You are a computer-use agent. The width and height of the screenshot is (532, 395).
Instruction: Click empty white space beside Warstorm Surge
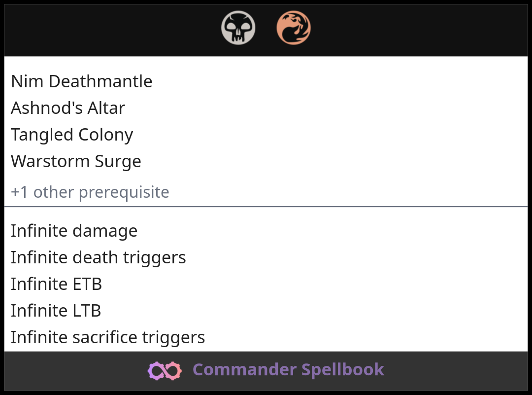click(332, 161)
